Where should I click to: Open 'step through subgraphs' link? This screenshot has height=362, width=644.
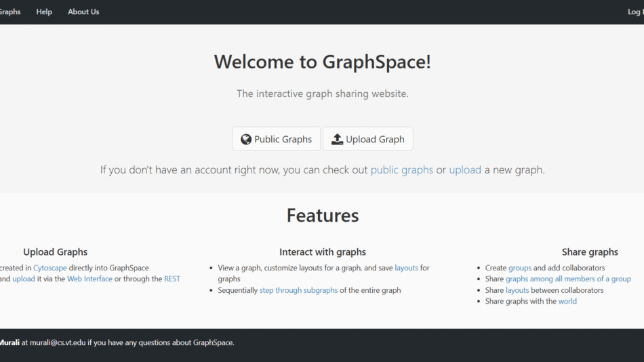pyautogui.click(x=298, y=290)
